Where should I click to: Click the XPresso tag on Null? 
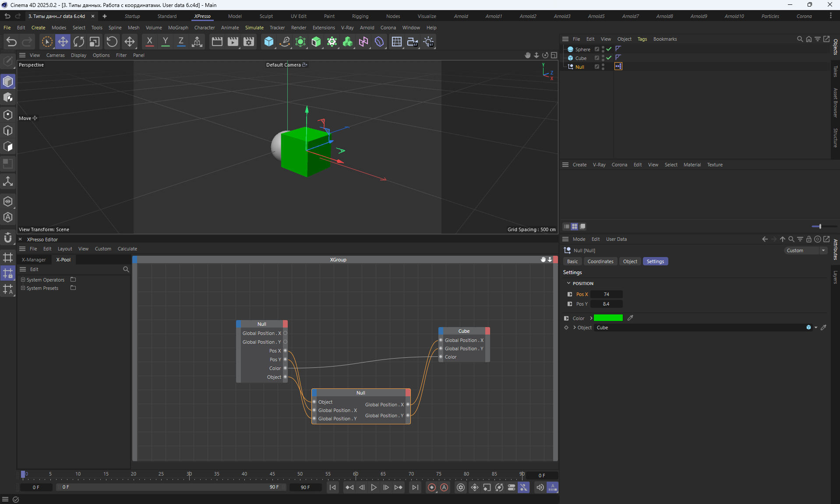click(x=618, y=67)
